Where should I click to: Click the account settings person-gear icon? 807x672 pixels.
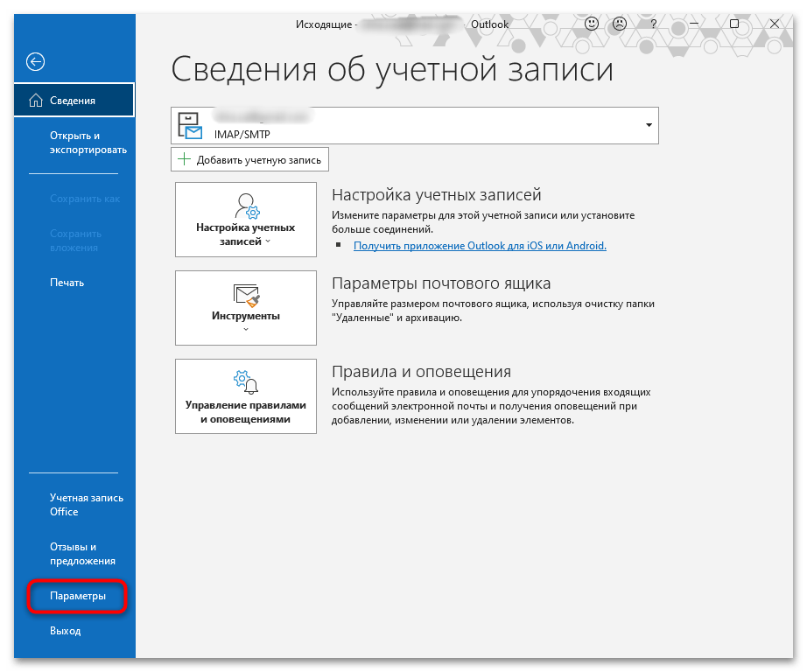pyautogui.click(x=246, y=206)
